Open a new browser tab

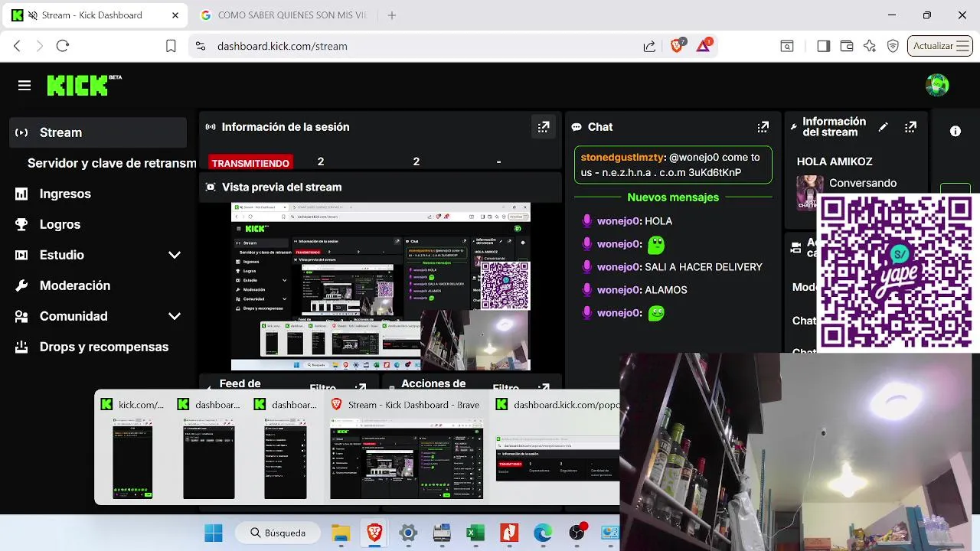[x=391, y=15]
